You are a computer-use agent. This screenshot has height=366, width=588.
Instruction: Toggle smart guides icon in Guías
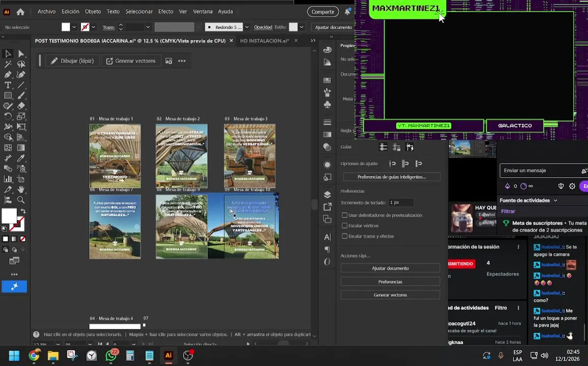coord(410,147)
